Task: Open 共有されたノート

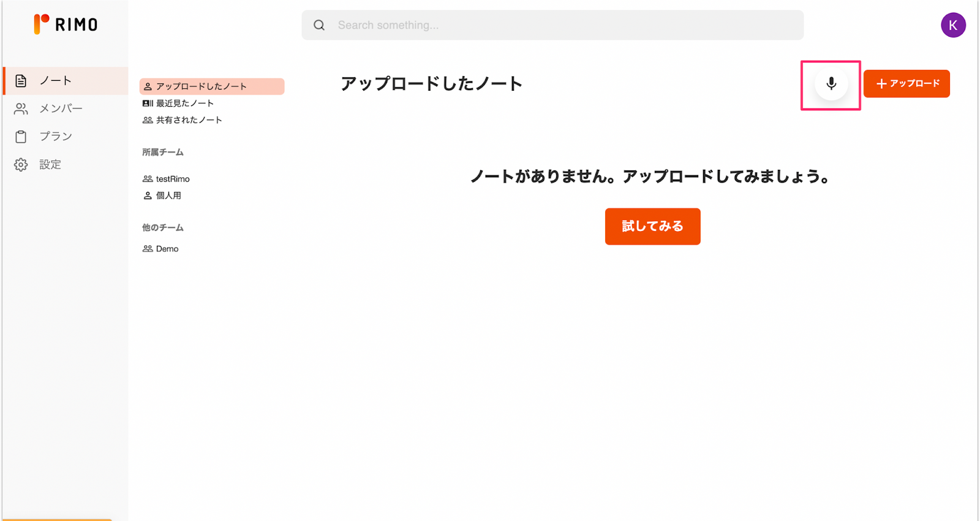Action: 189,120
